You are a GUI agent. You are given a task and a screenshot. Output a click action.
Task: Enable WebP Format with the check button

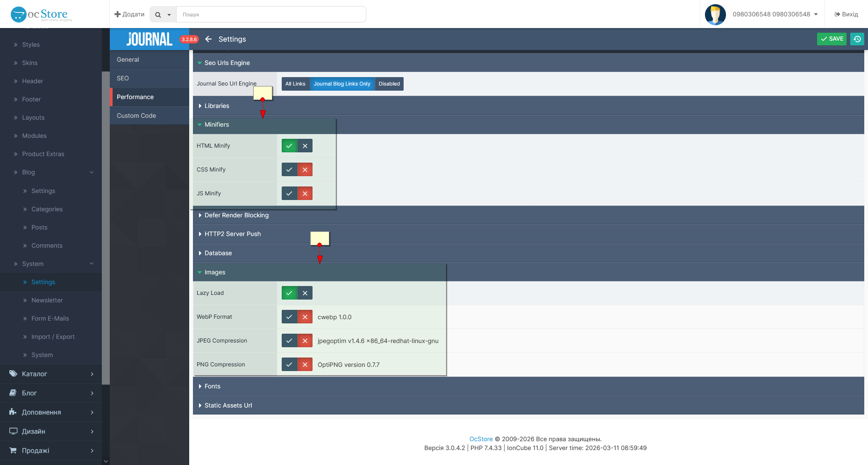pyautogui.click(x=289, y=317)
